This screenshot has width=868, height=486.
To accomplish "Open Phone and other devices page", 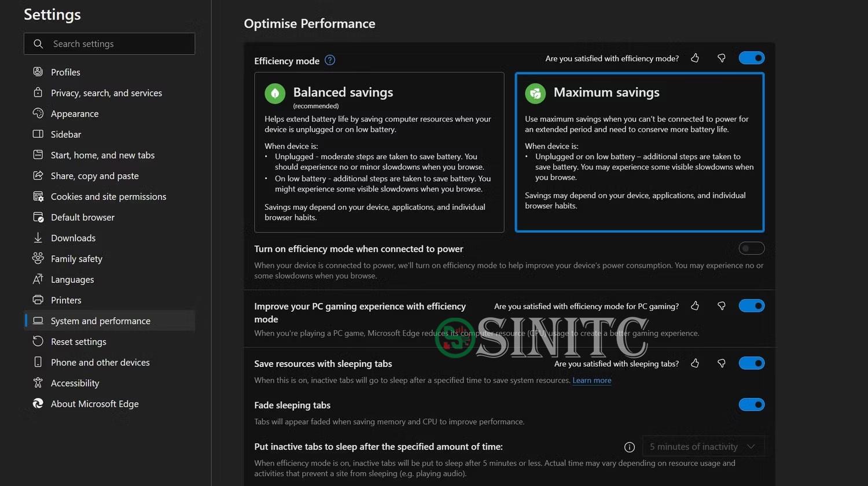I will tap(110, 362).
